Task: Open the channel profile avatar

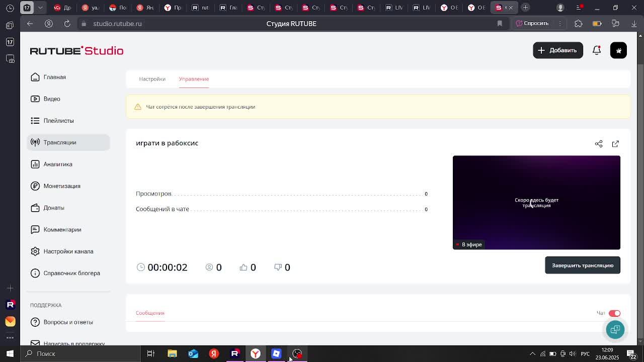Action: point(618,50)
